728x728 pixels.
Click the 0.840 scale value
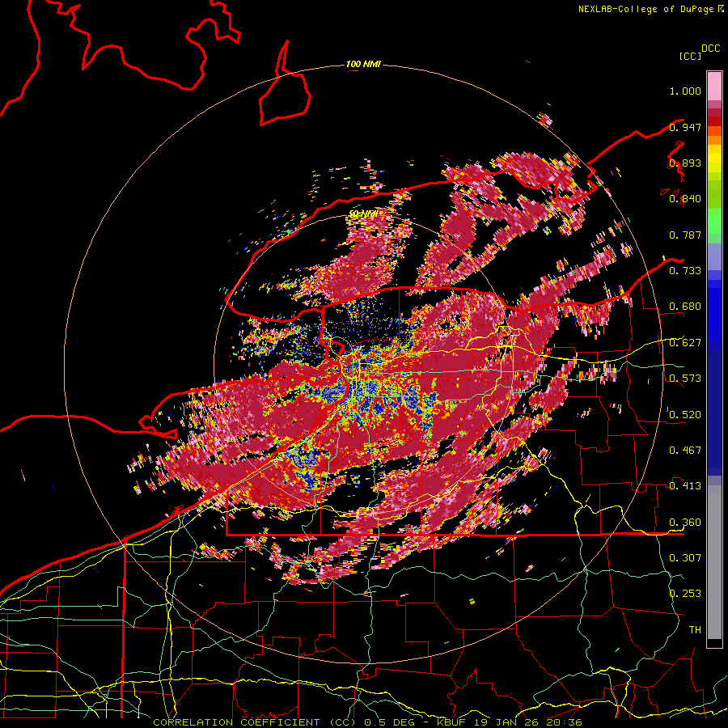click(685, 199)
